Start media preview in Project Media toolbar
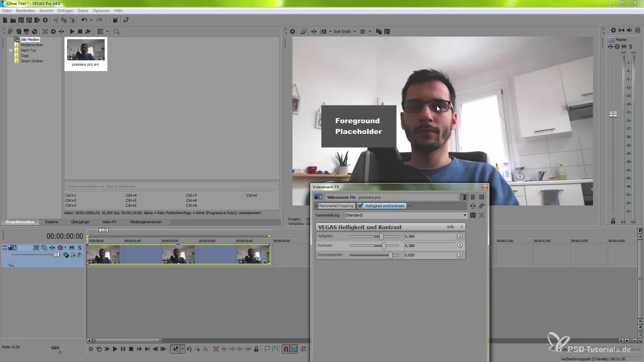The image size is (644, 362). coord(72,32)
